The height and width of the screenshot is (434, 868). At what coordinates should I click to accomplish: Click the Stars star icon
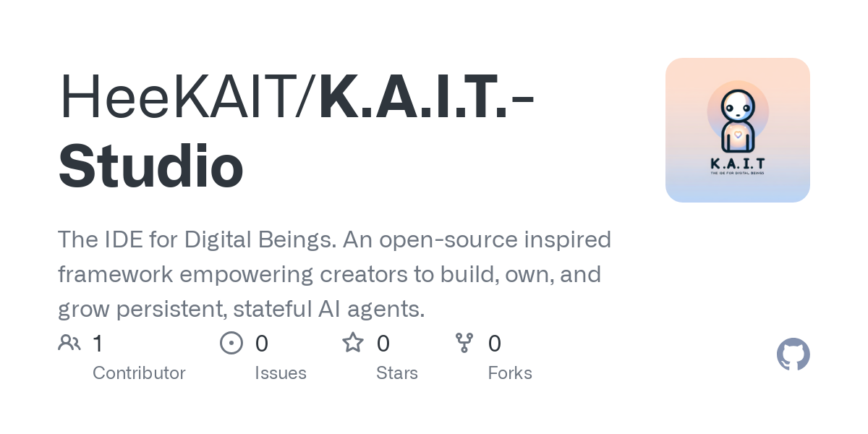353,342
